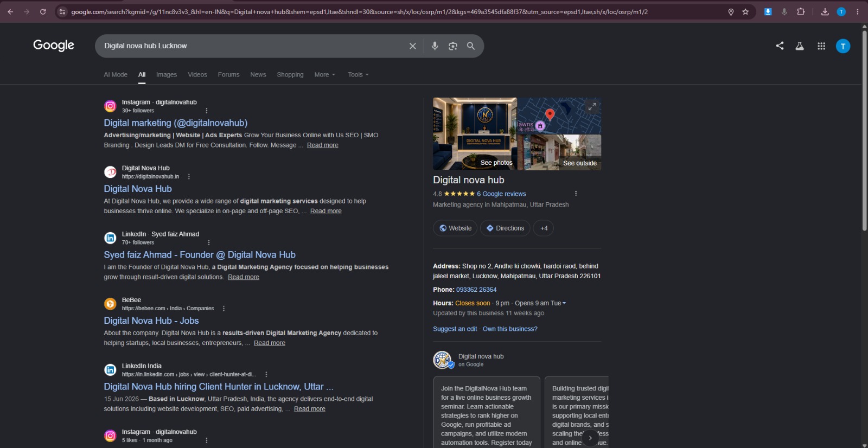Clear the search box text
This screenshot has height=448, width=868.
(413, 46)
